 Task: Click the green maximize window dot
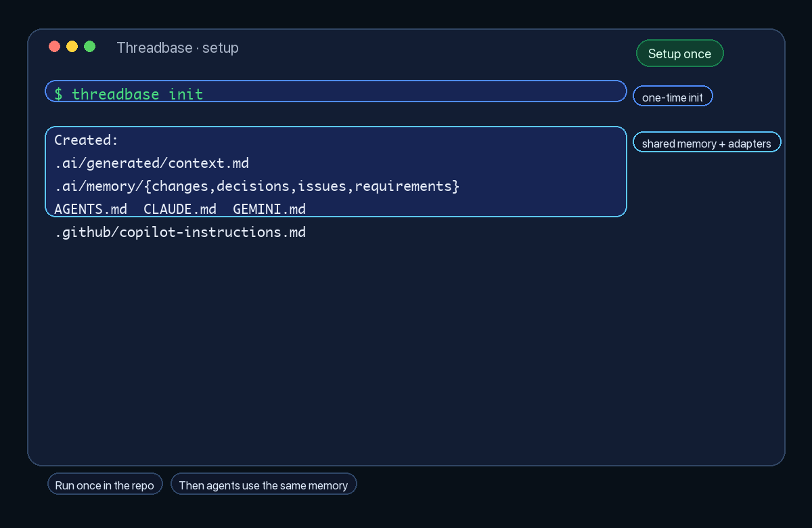90,47
